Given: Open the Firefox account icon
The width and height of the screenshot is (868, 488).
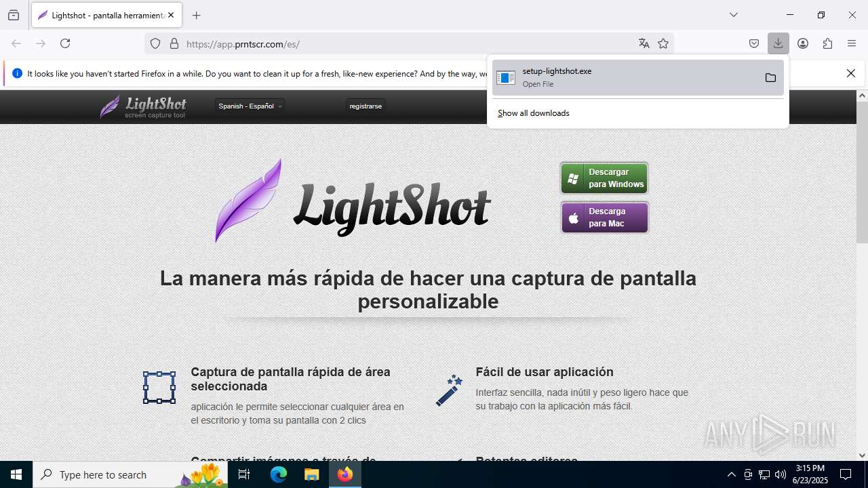Looking at the screenshot, I should coord(803,43).
